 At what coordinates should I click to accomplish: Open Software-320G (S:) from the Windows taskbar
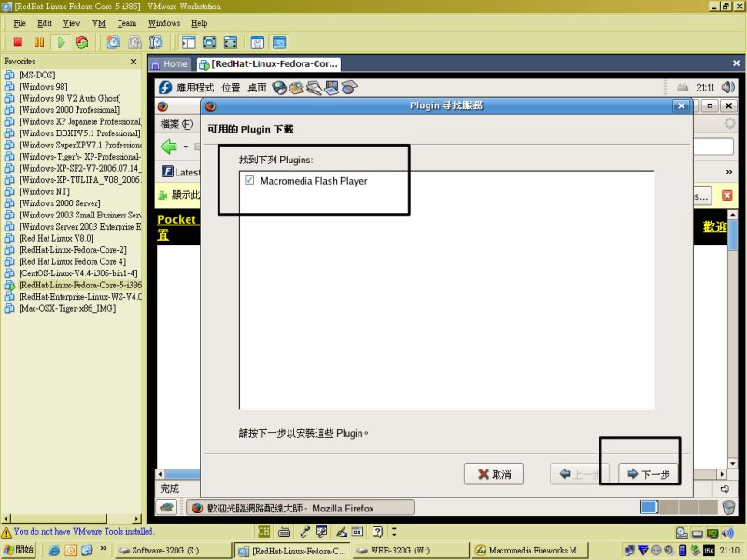click(x=172, y=551)
